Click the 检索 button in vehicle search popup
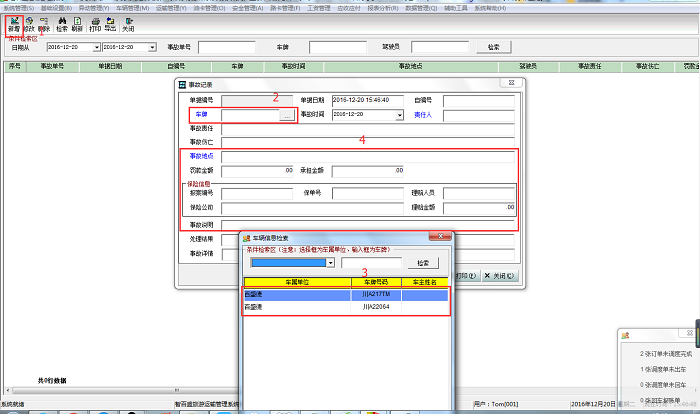Viewport: 700px width, 414px height. [x=422, y=263]
